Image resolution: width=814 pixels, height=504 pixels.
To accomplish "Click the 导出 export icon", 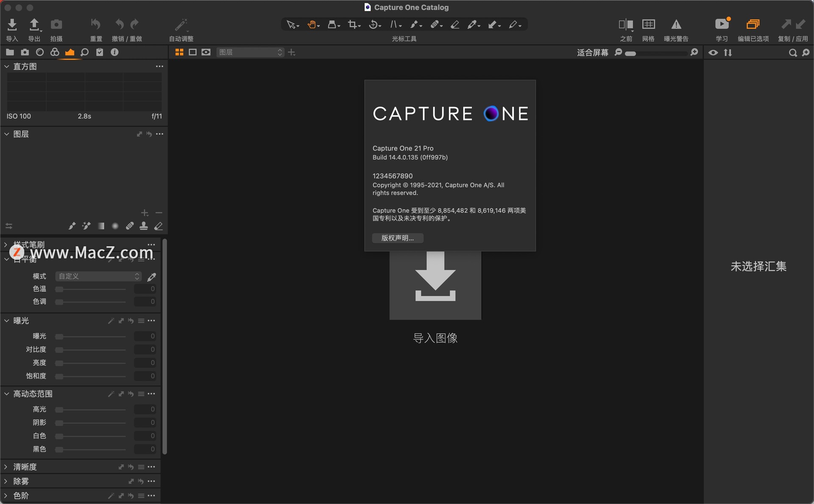I will (34, 25).
